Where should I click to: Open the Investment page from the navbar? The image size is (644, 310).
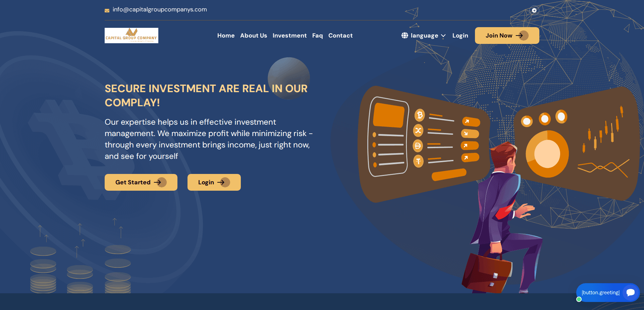289,36
